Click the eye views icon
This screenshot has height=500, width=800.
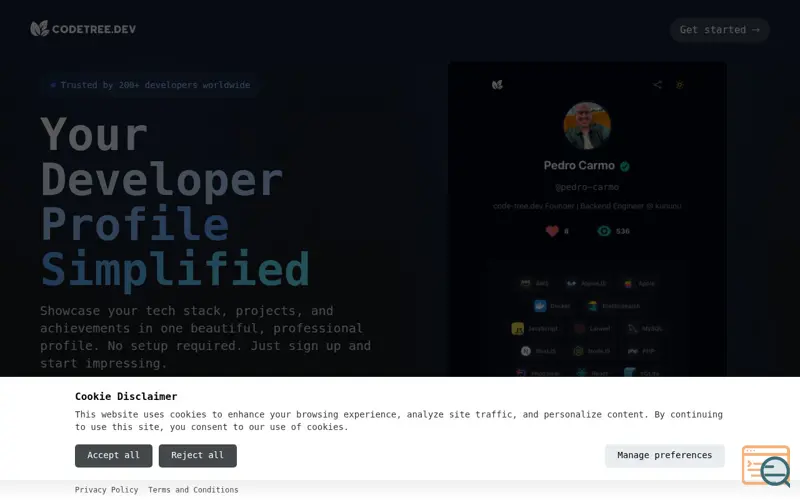click(604, 231)
